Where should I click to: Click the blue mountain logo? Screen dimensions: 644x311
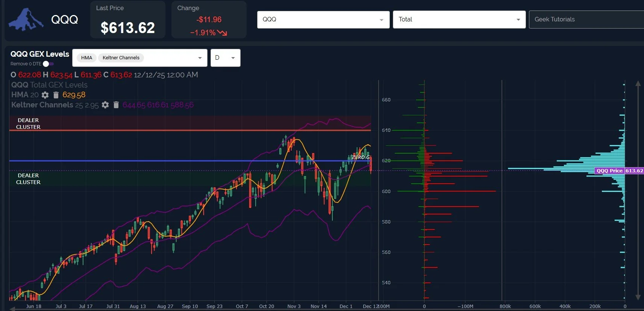26,20
